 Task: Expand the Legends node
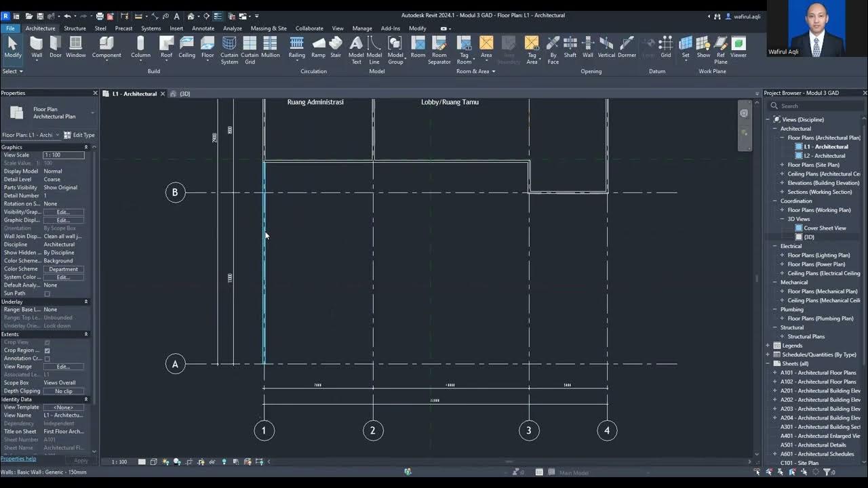(x=768, y=346)
